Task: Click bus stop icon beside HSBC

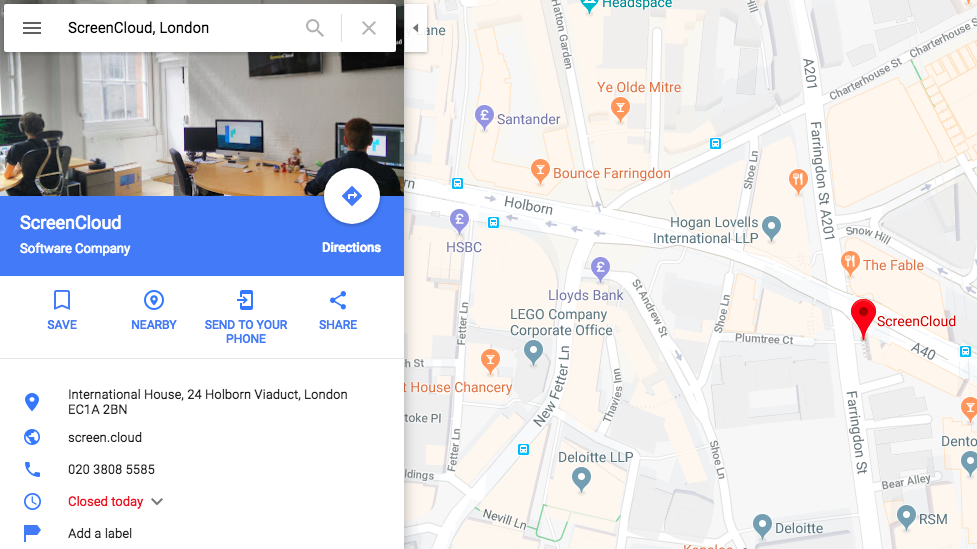Action: pos(493,222)
